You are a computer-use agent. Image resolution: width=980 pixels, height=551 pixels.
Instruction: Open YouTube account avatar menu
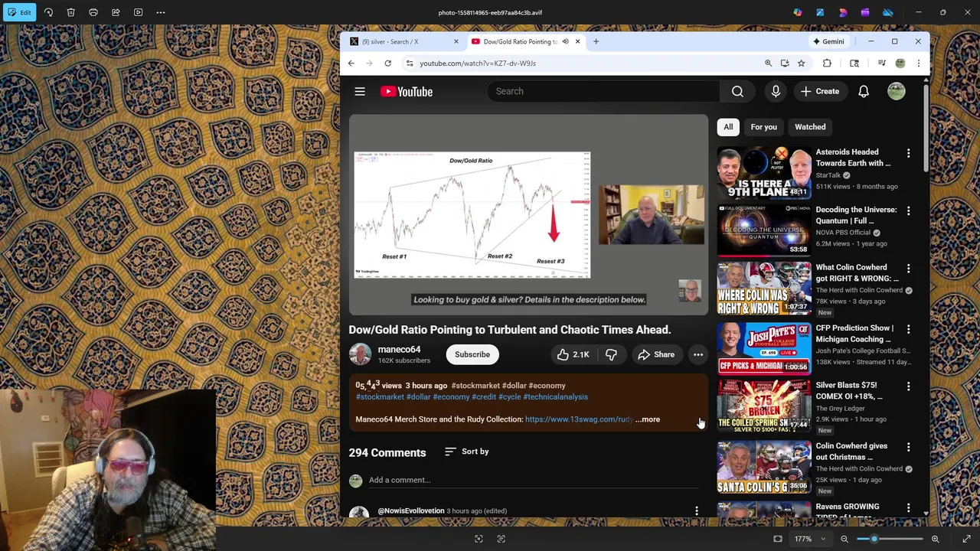click(x=897, y=92)
